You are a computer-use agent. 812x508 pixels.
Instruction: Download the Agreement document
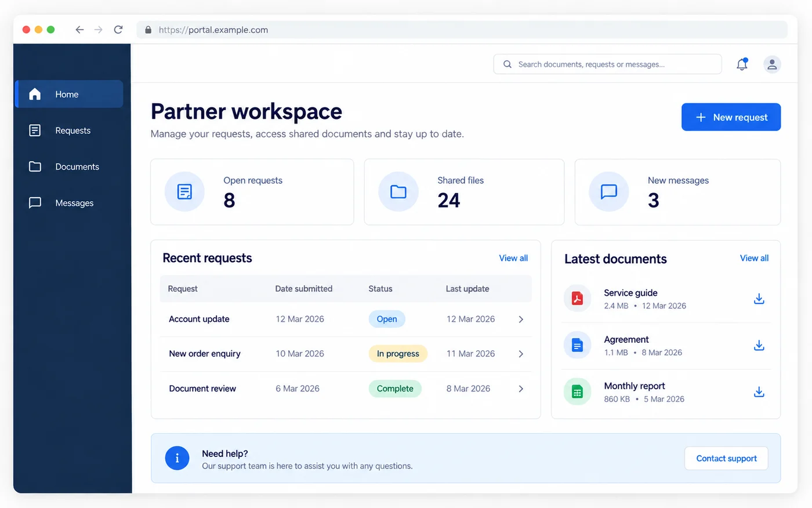tap(759, 346)
